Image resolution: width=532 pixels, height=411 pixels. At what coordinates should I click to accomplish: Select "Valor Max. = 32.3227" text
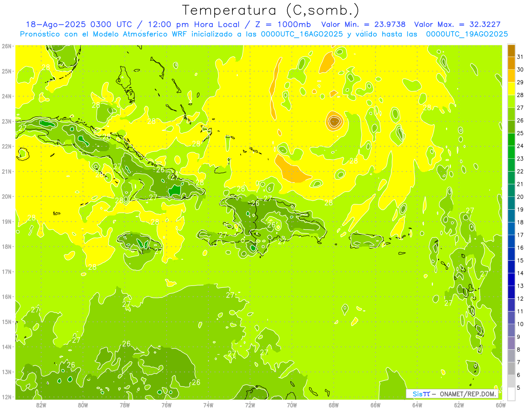click(458, 24)
